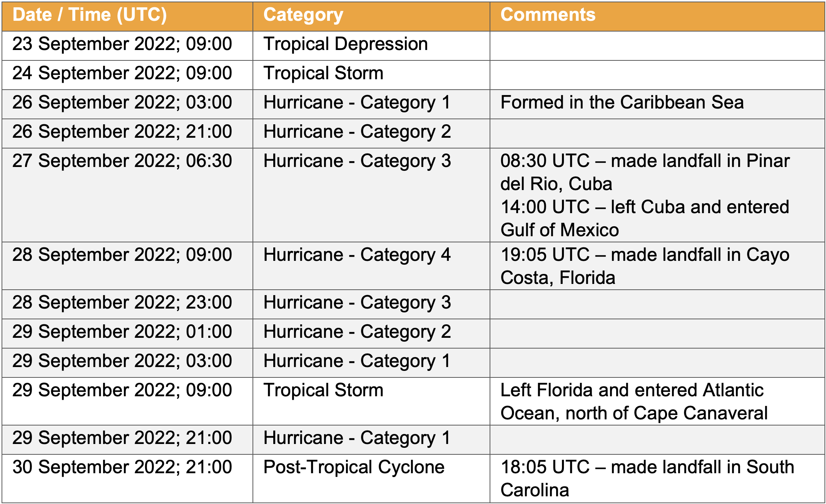
Task: Select the 24 September 2022; 09:00 cell
Action: [x=122, y=73]
